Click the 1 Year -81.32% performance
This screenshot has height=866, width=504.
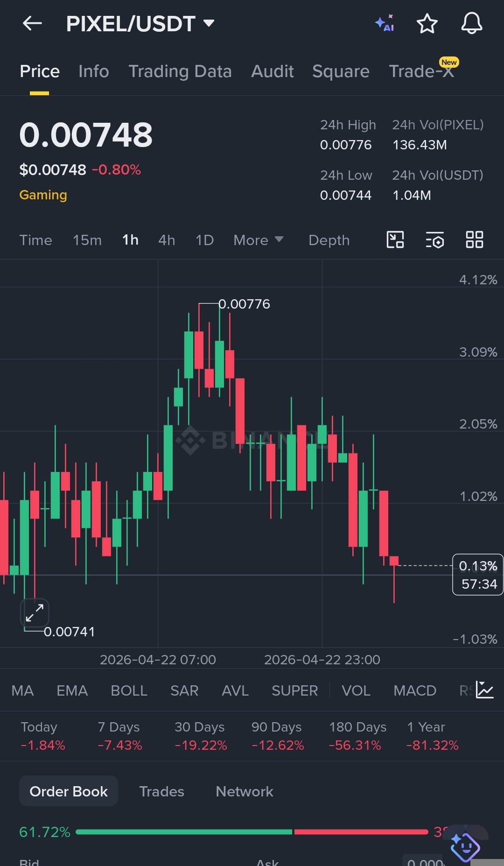(x=432, y=736)
